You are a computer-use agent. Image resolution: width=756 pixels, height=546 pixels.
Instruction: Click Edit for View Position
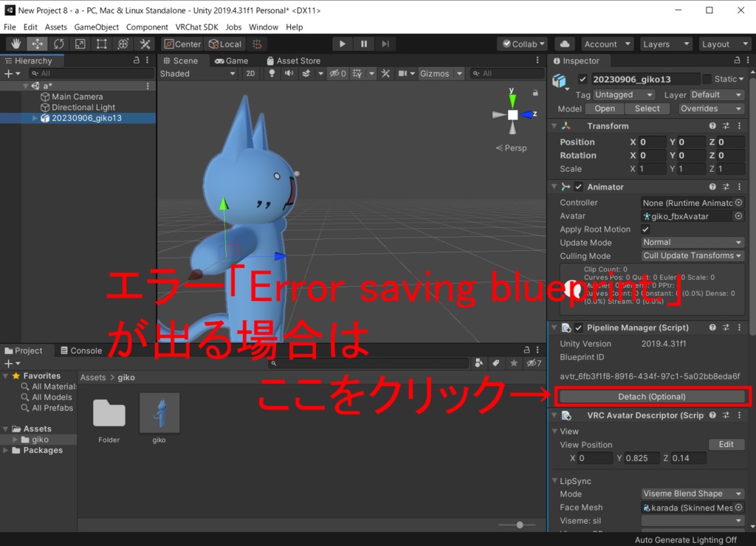coord(726,444)
